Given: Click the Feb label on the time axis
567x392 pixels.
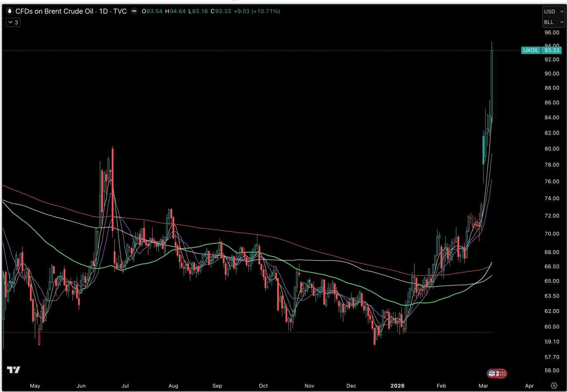Looking at the screenshot, I should click(x=441, y=386).
